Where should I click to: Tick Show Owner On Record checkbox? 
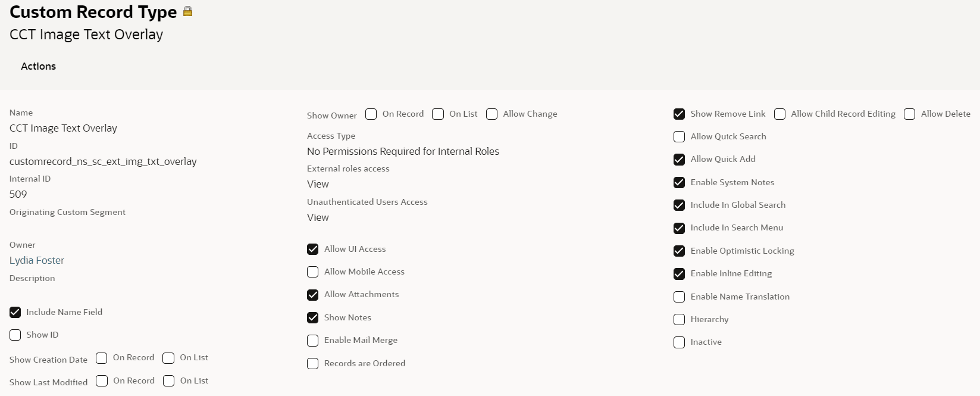pos(371,114)
